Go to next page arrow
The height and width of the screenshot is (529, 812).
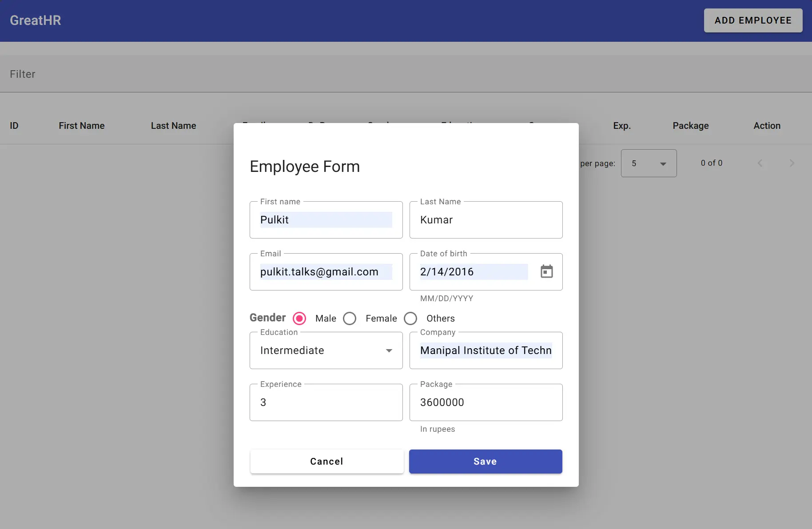point(792,163)
